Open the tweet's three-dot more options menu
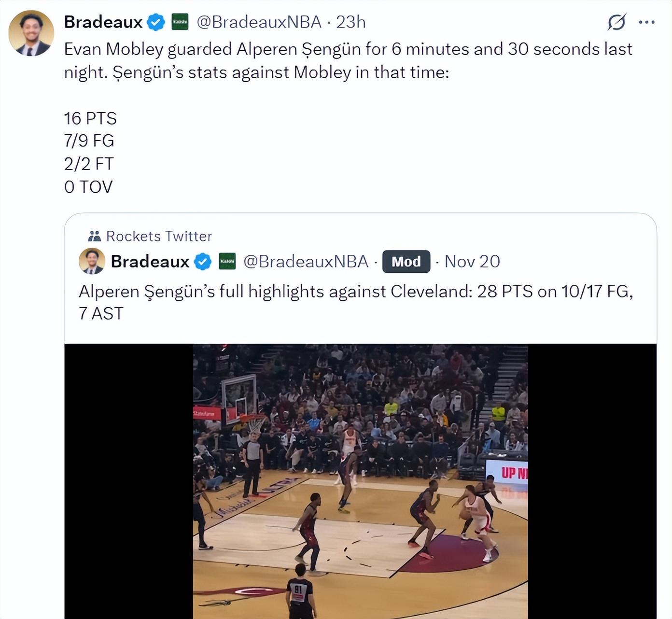Screen dimensions: 672x619 point(646,22)
